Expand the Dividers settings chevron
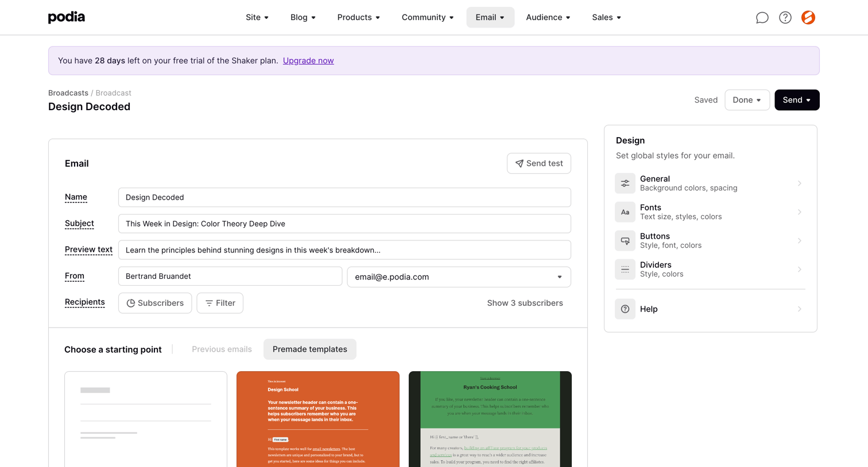Screen dimensions: 868x467 pyautogui.click(x=800, y=270)
